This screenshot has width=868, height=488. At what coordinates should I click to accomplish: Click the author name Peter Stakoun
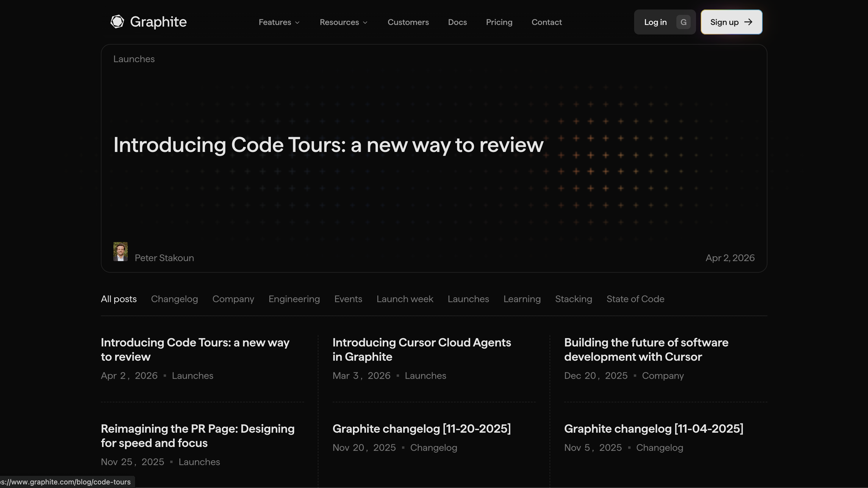pos(164,258)
